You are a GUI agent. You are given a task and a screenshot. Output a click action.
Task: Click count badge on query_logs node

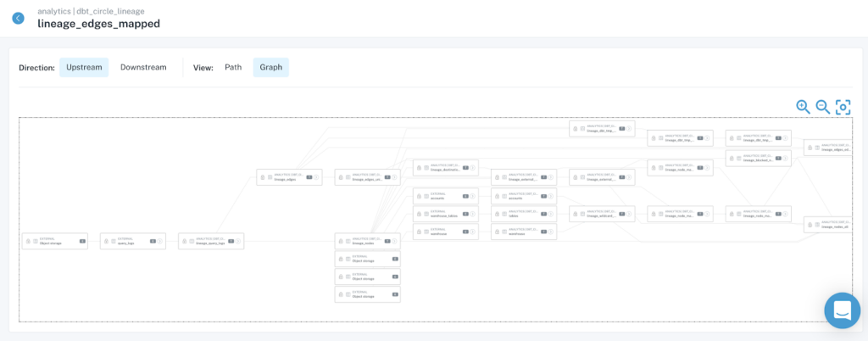pos(153,242)
